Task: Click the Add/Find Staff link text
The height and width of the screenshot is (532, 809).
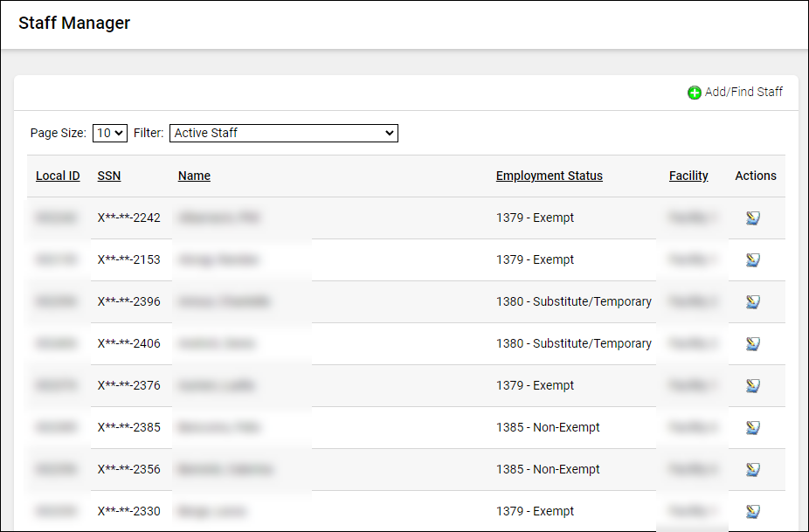Action: coord(743,92)
